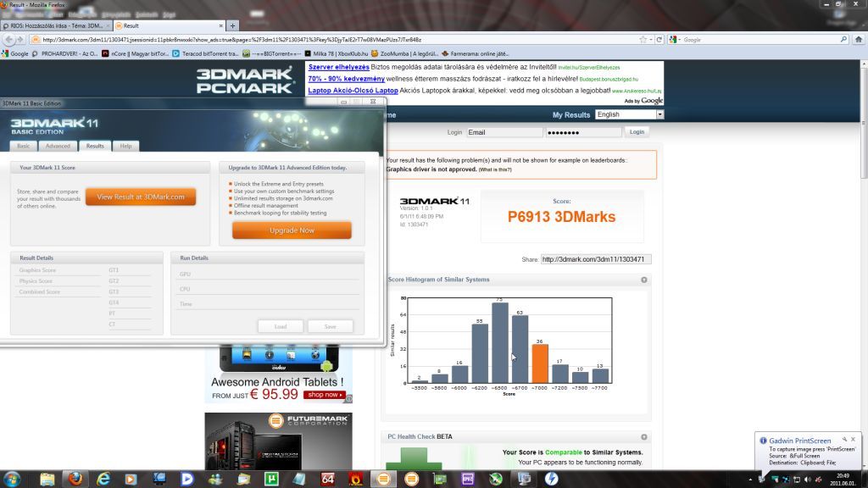The width and height of the screenshot is (868, 488).
Task: Click the disabled Save button
Action: click(331, 326)
